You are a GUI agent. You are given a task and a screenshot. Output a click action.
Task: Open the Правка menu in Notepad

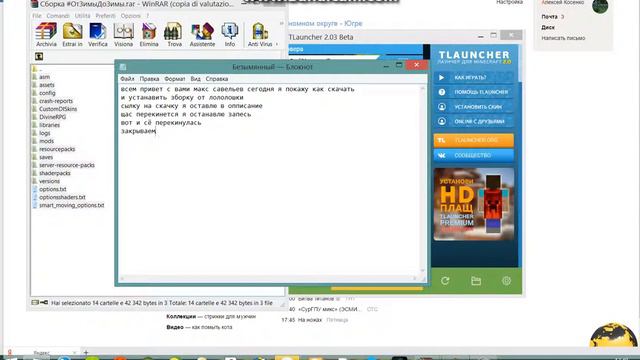click(149, 79)
